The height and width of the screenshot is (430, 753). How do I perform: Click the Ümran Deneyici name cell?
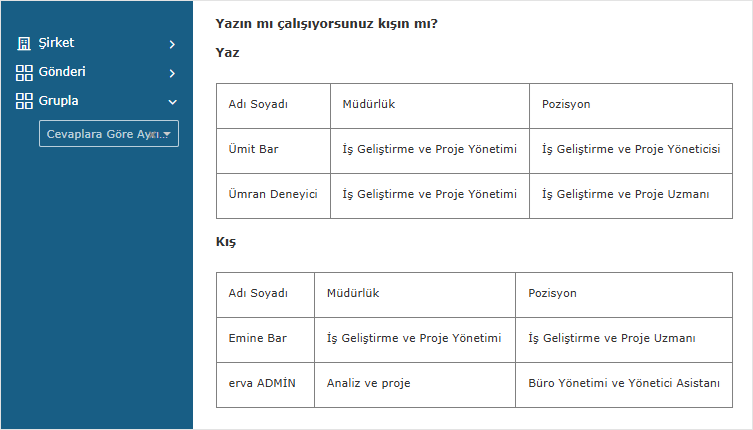[273, 195]
